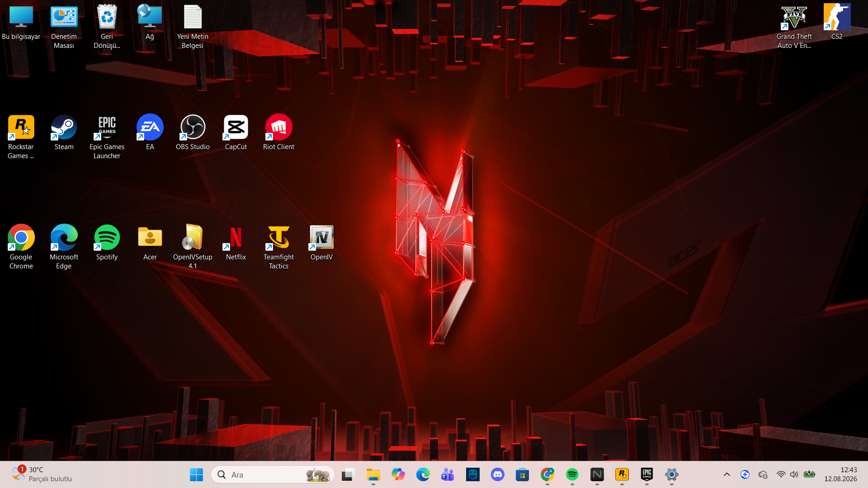The image size is (868, 488).
Task: Open File Explorer from the taskbar
Action: click(373, 475)
